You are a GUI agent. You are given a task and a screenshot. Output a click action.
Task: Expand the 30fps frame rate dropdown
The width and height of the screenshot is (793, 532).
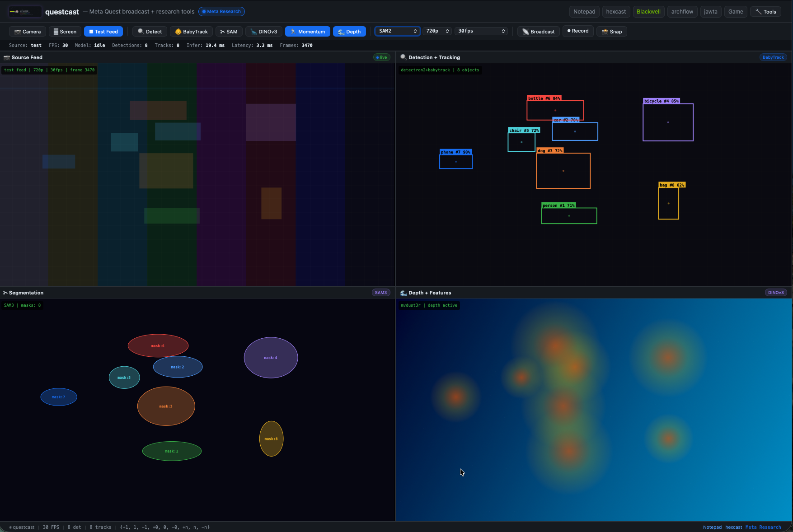(481, 31)
